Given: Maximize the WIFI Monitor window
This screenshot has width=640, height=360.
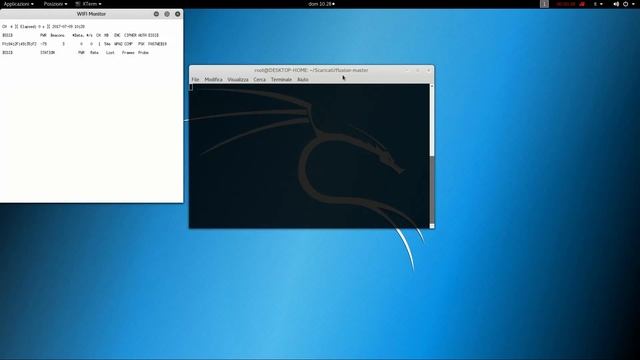Looking at the screenshot, I should pos(167,14).
